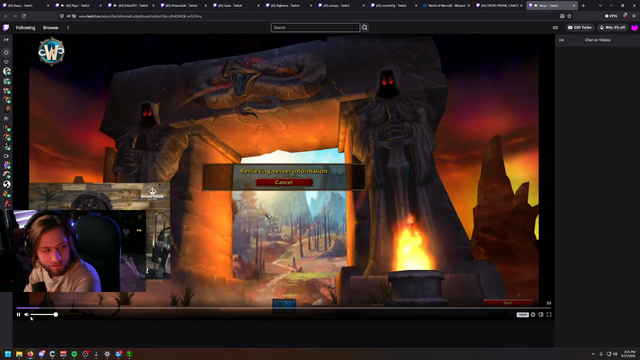This screenshot has width=640, height=360.
Task: Open the reader view icon in address bar
Action: click(562, 16)
